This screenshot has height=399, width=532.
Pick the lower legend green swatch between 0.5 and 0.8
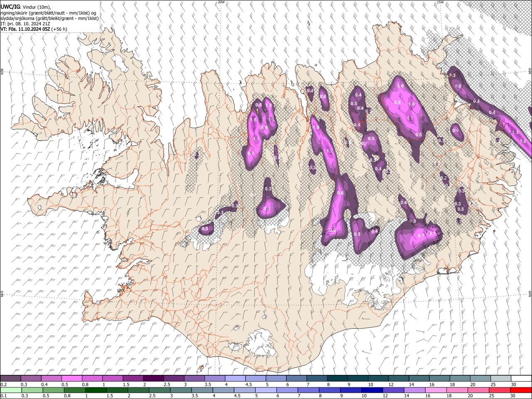coord(53,390)
